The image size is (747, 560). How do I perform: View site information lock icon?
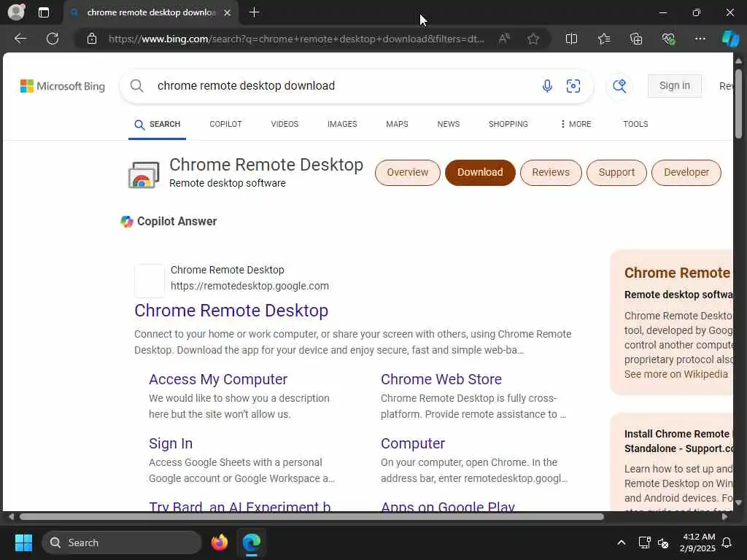tap(92, 39)
